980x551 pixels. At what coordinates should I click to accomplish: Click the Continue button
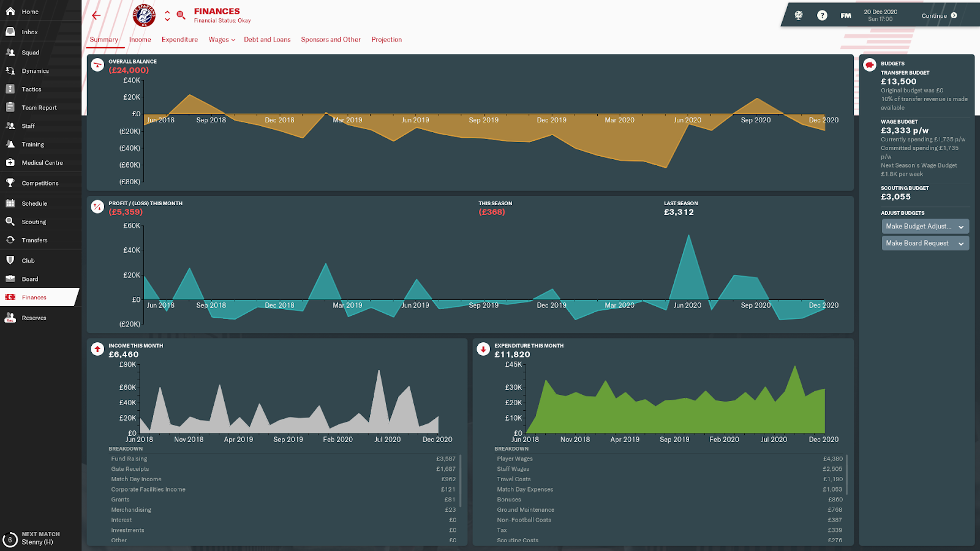940,15
